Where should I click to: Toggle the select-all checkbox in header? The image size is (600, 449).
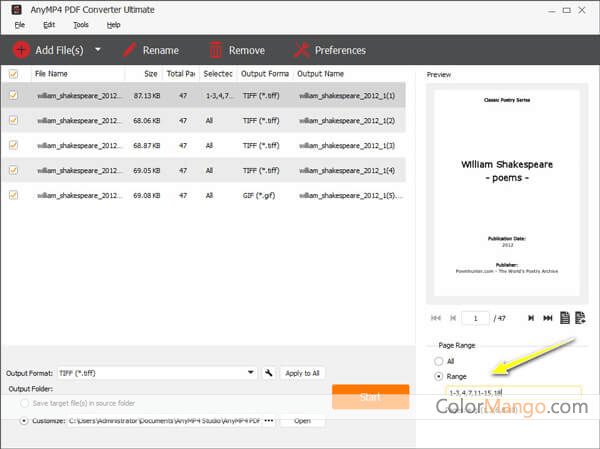[x=13, y=73]
